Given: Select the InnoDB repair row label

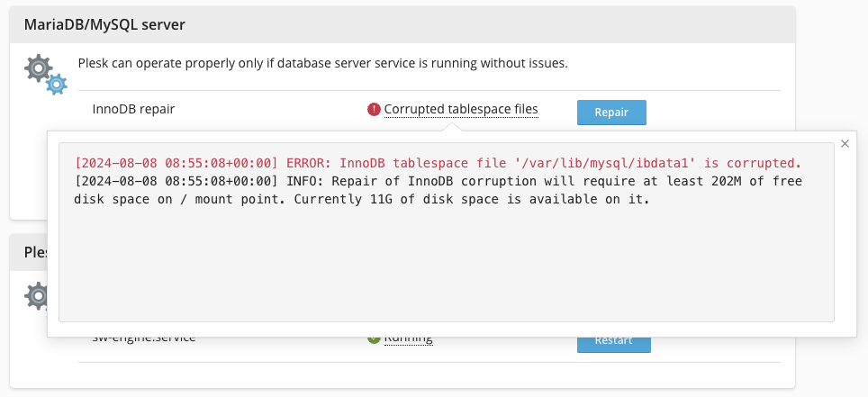Looking at the screenshot, I should pyautogui.click(x=133, y=109).
